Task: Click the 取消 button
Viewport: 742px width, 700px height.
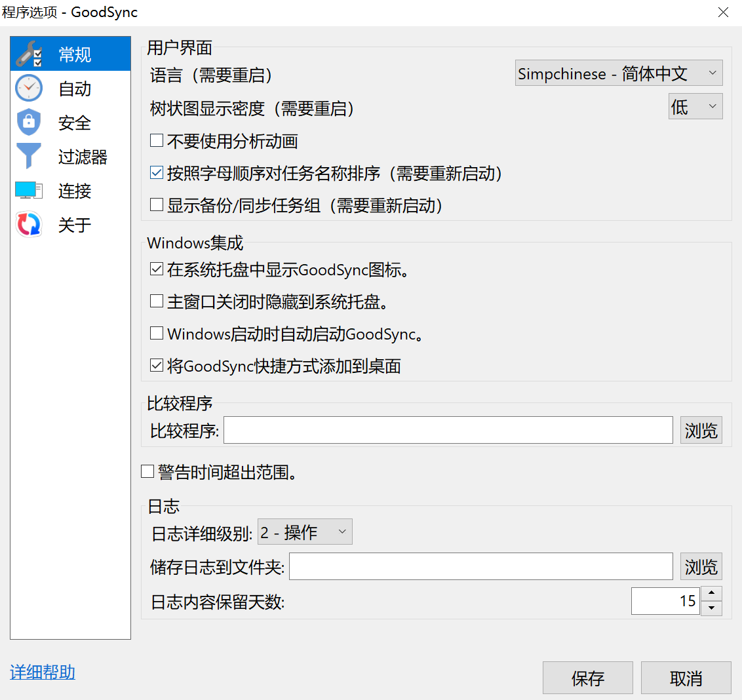Action: click(x=686, y=678)
